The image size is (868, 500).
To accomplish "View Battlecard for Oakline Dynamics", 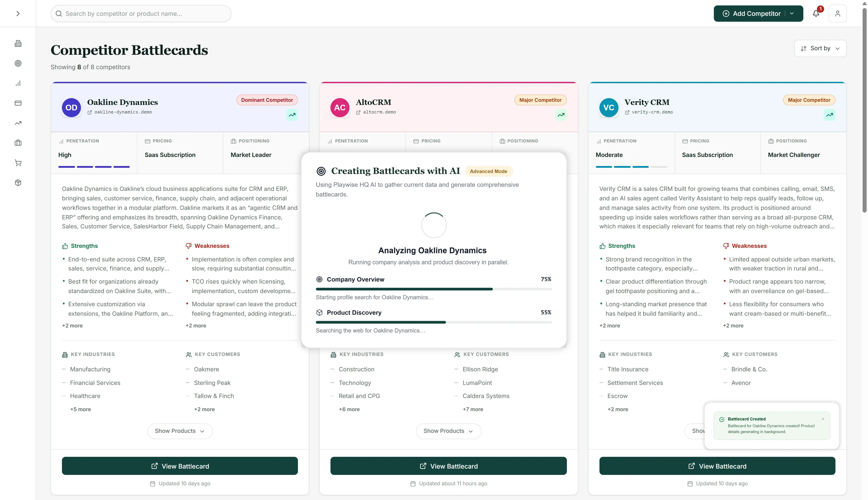I will (x=180, y=466).
